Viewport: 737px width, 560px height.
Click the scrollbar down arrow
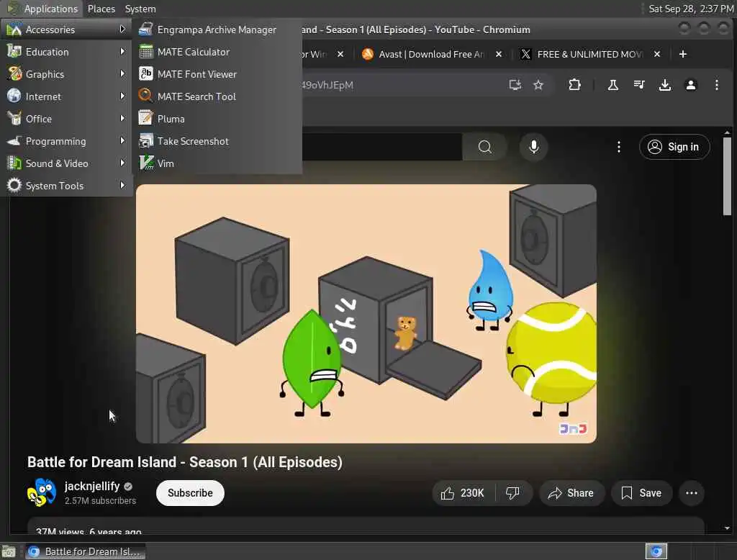pos(727,528)
